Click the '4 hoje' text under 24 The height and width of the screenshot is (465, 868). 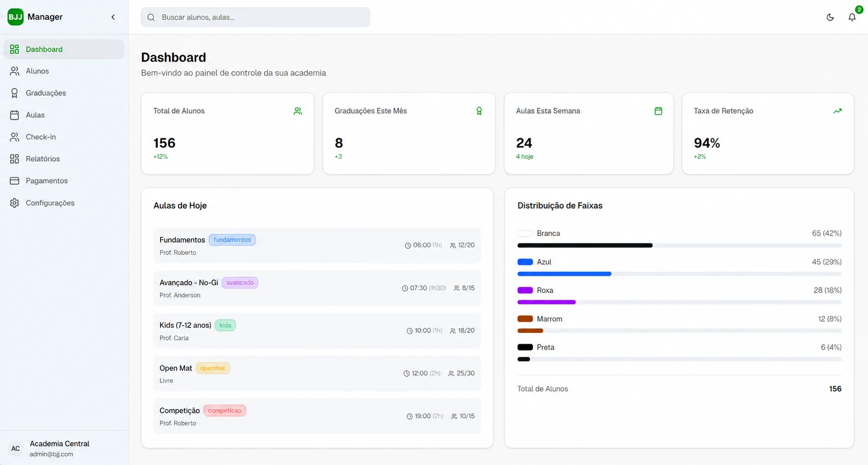click(x=524, y=157)
